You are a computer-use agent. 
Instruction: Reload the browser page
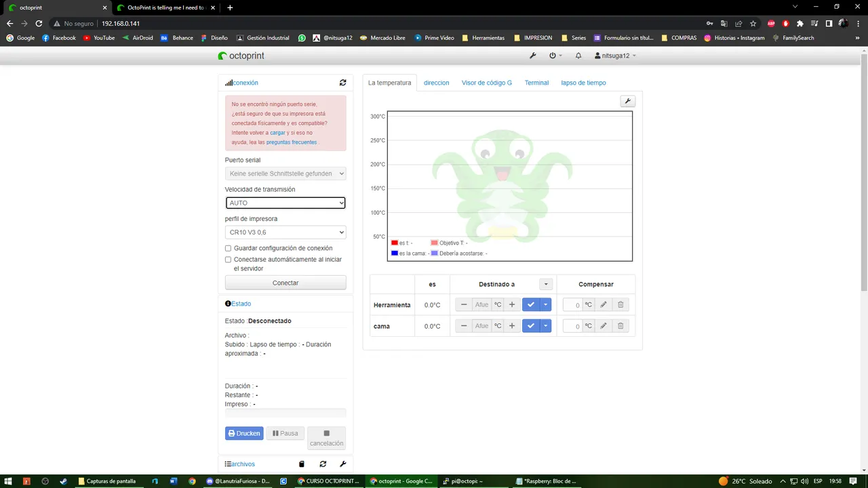click(39, 23)
